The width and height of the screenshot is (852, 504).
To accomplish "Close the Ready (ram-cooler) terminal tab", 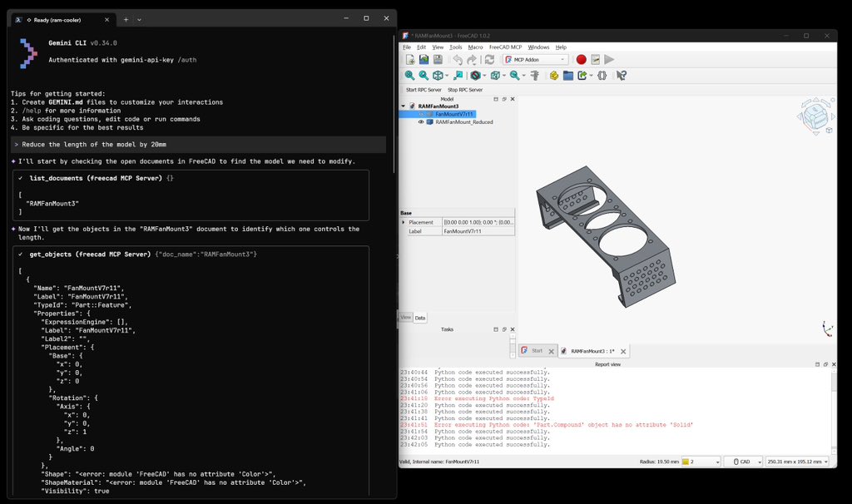I will click(x=106, y=20).
